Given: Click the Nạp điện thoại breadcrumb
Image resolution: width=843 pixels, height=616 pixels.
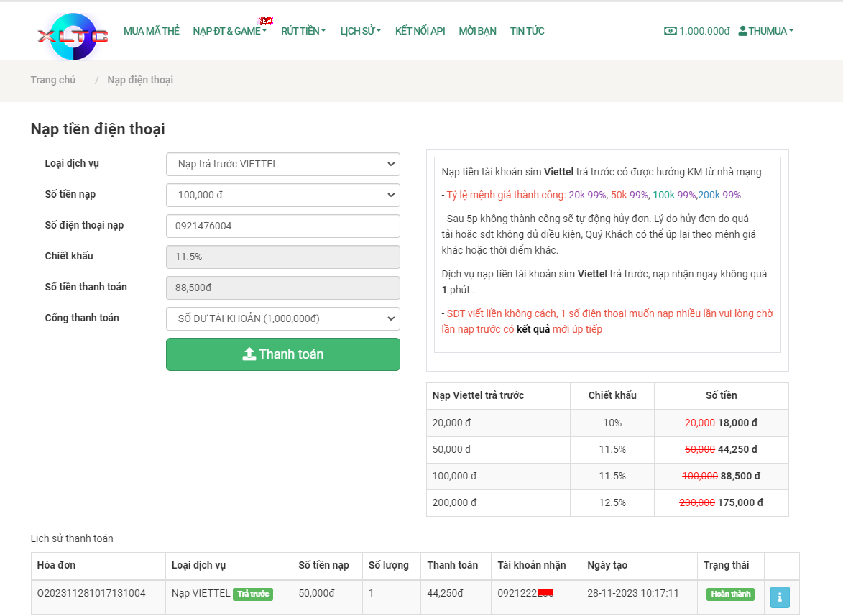Looking at the screenshot, I should click(x=140, y=80).
